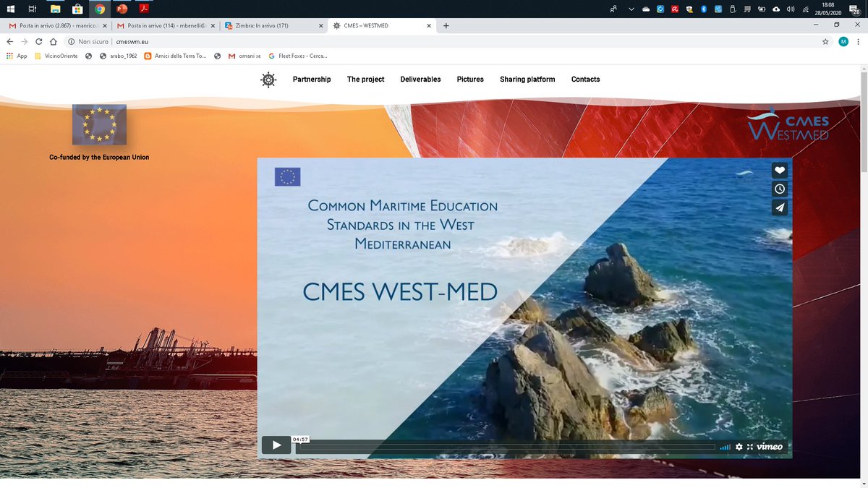868x488 pixels.
Task: Open system volume tray icon
Action: point(791,9)
